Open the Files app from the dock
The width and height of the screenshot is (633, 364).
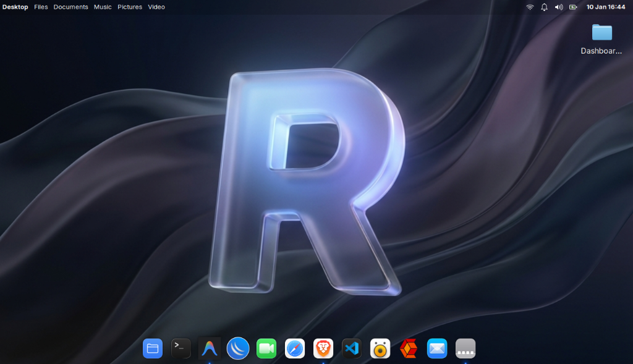click(153, 348)
